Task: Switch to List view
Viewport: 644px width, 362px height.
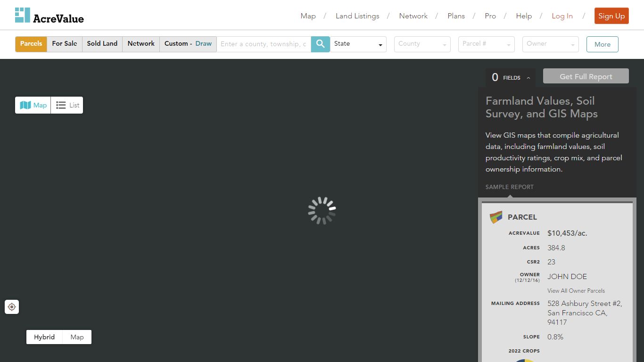Action: [67, 105]
